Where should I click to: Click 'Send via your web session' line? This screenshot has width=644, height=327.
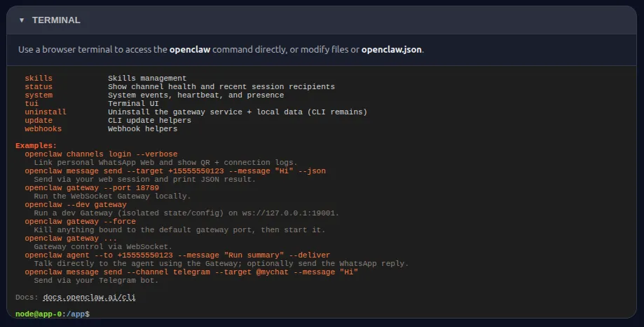[x=145, y=180]
